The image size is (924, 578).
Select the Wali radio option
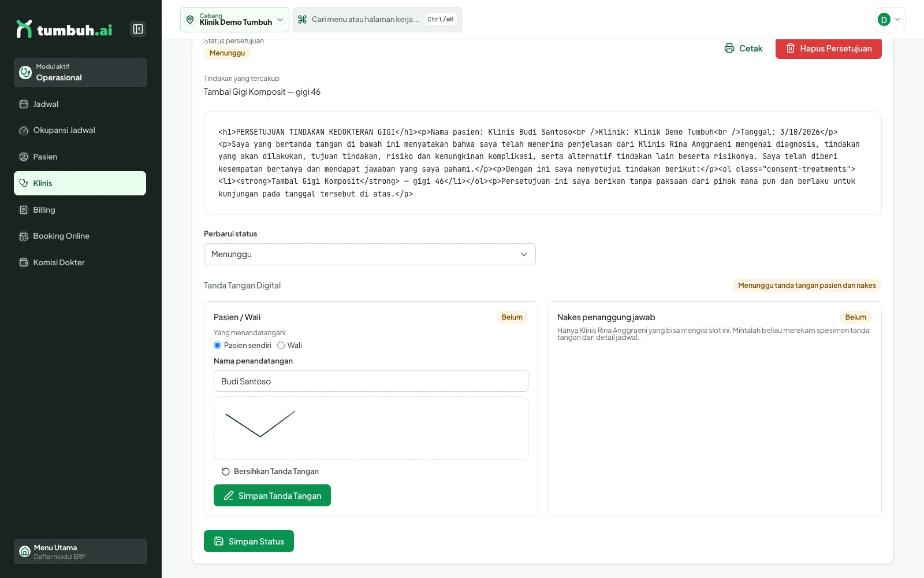[x=281, y=346]
